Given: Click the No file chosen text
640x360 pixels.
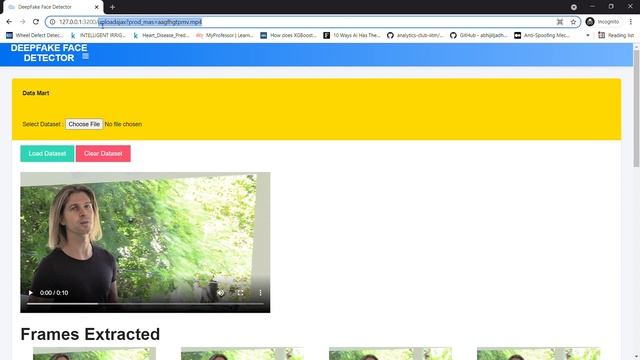Looking at the screenshot, I should [x=123, y=124].
